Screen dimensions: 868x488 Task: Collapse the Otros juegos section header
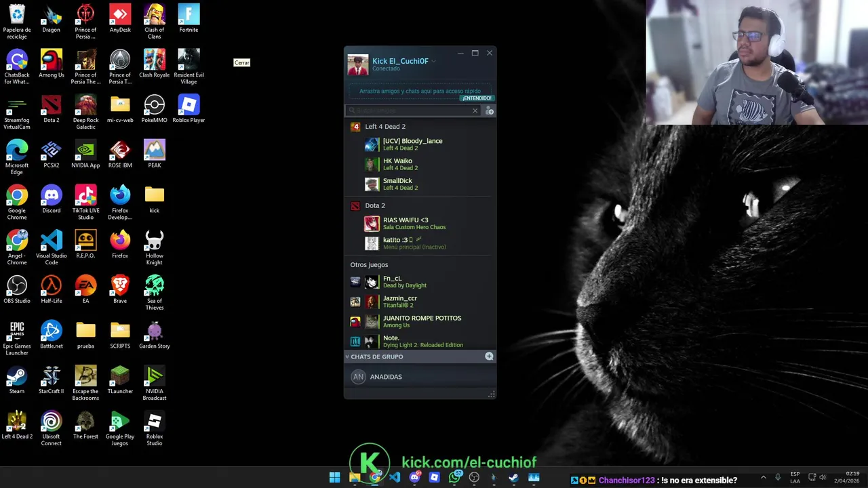[369, 265]
